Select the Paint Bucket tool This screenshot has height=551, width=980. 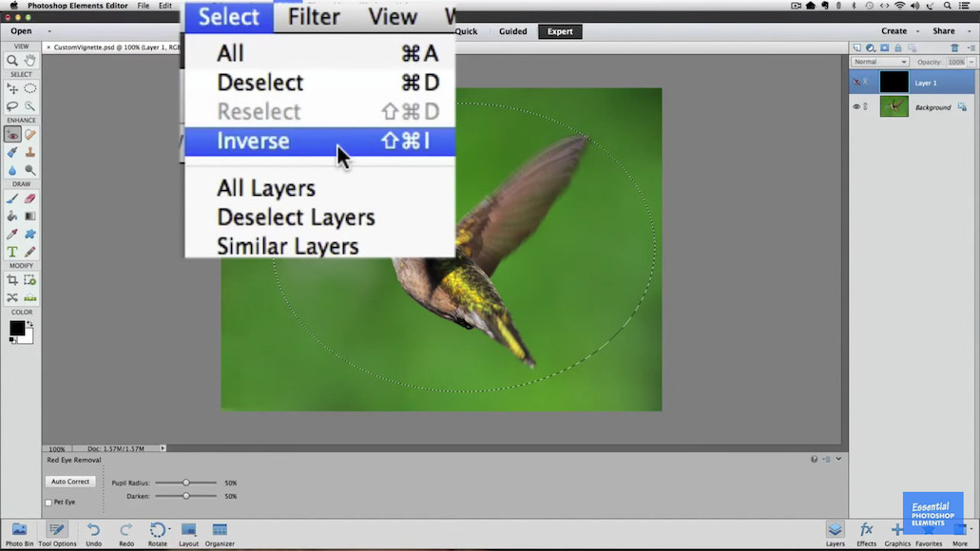coord(11,217)
